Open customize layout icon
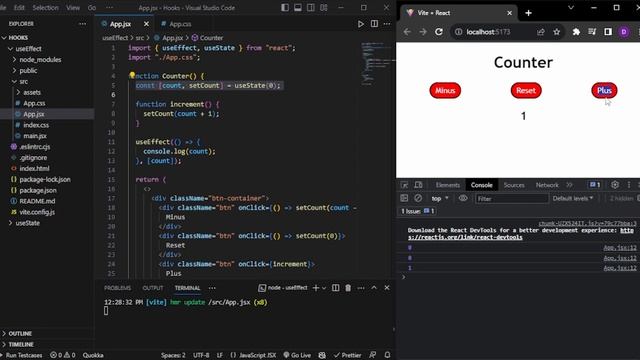Viewport: 640px width, 360px height. click(x=324, y=7)
